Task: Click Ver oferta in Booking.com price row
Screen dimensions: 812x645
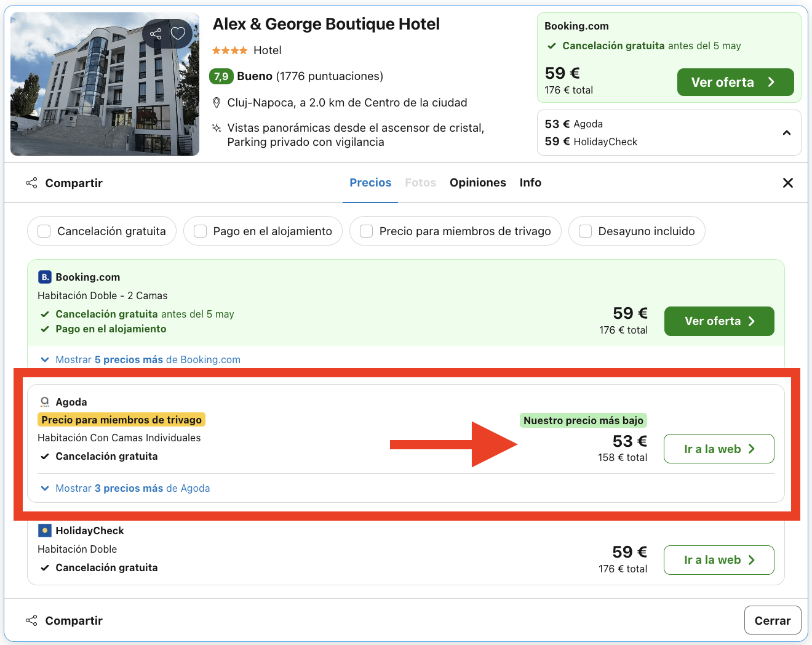Action: pyautogui.click(x=719, y=321)
